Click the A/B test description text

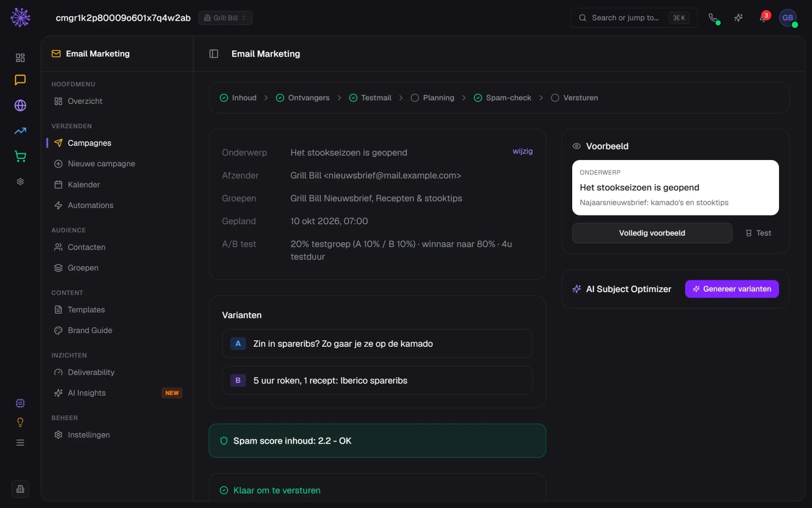click(401, 250)
